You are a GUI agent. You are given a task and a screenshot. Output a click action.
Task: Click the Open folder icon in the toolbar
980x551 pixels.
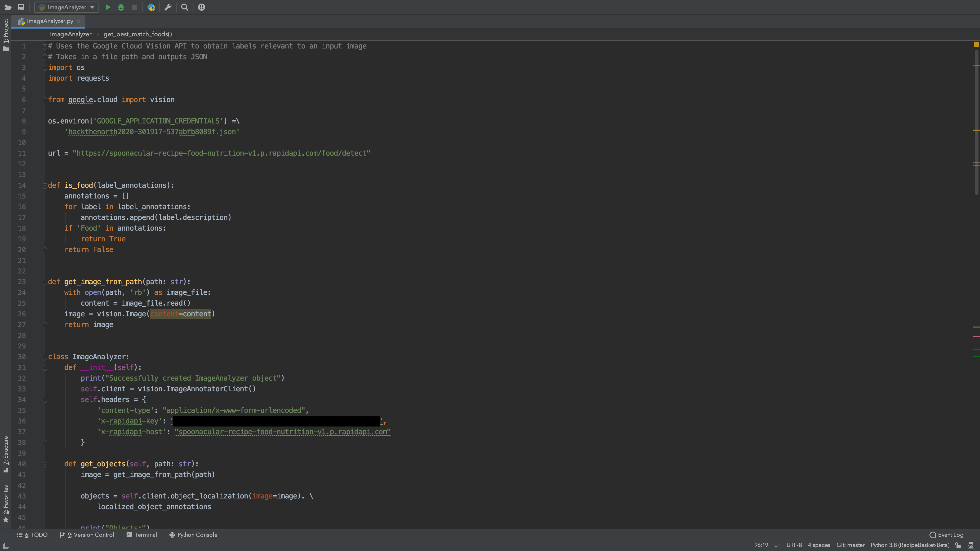[x=8, y=7]
